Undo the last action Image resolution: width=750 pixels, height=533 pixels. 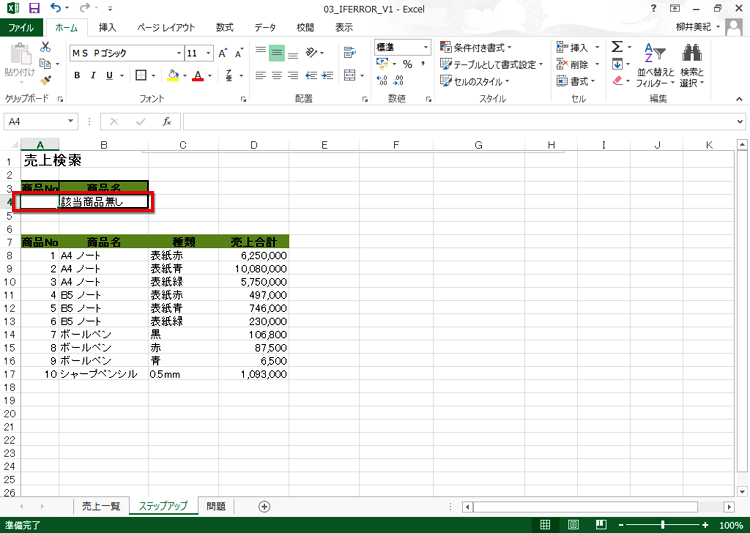56,8
